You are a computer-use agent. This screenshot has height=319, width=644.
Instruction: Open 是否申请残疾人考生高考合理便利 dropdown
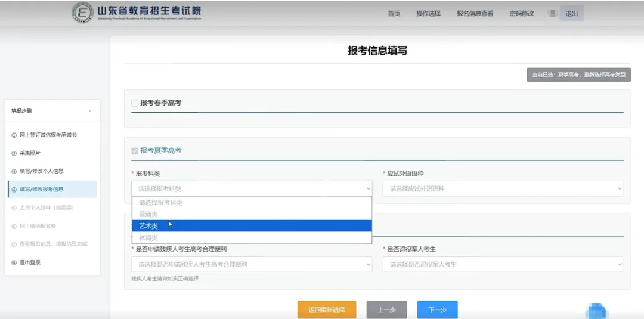[x=252, y=264]
